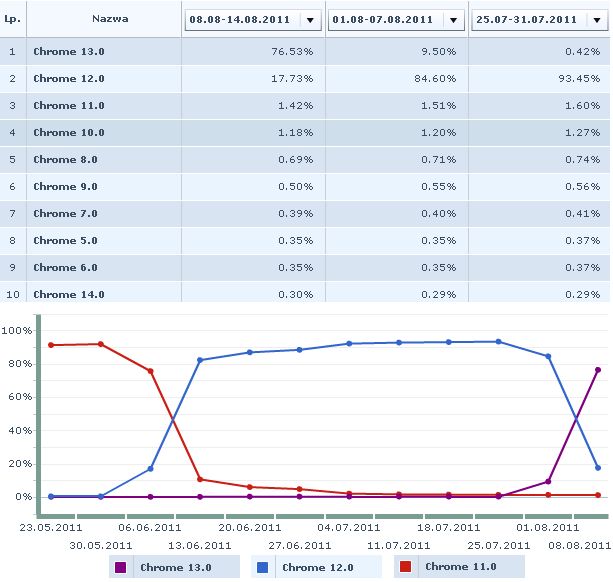Toggle the Chrome 12.0 legend label
The width and height of the screenshot is (613, 582).
point(318,567)
